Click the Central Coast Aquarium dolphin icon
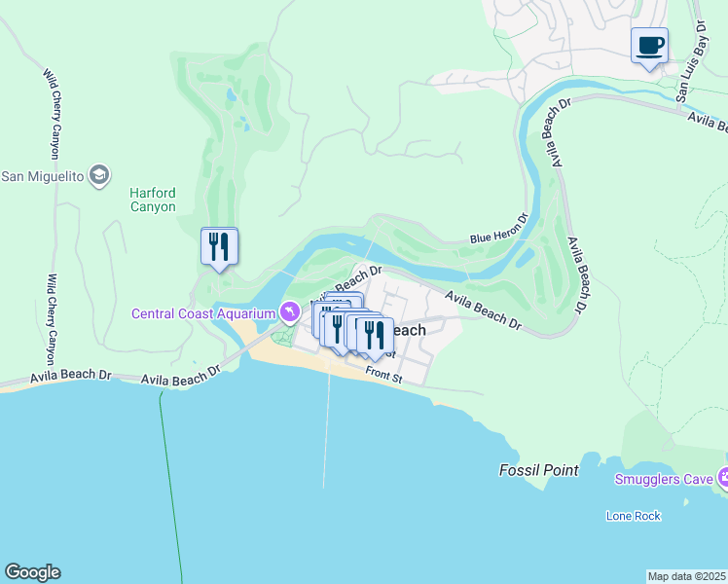Screen dimensions: 728x584 point(290,313)
